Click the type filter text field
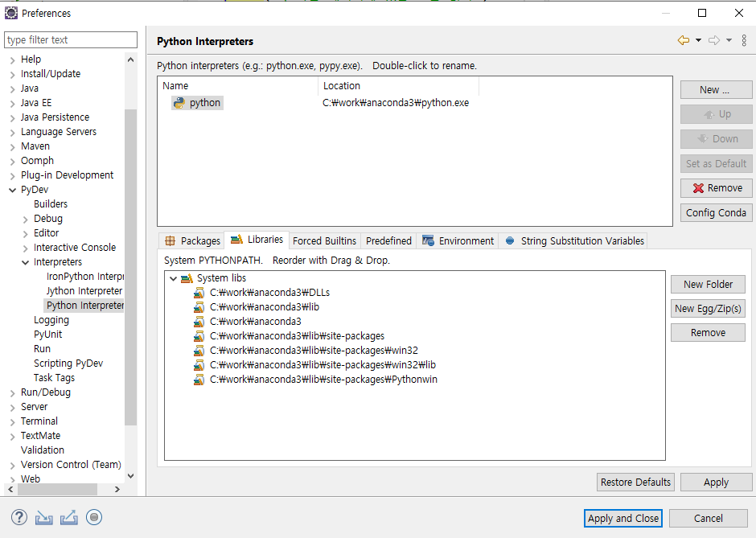This screenshot has width=756, height=538. 71,40
